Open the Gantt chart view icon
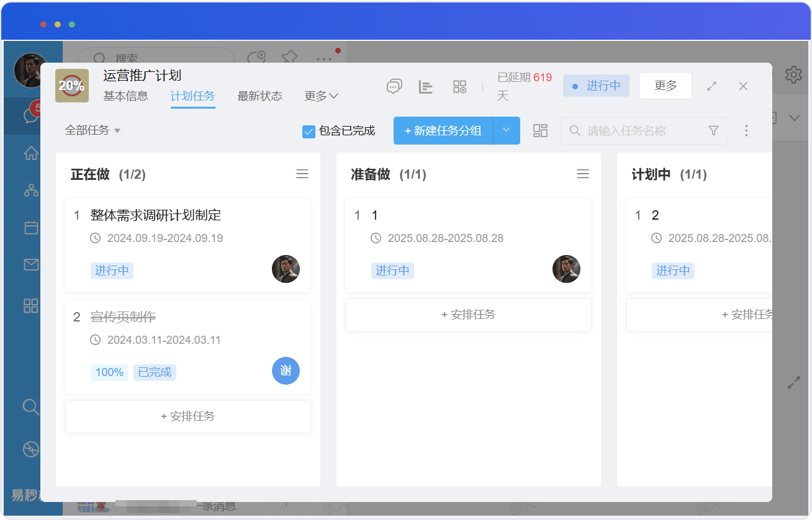This screenshot has width=812, height=520. tap(426, 86)
